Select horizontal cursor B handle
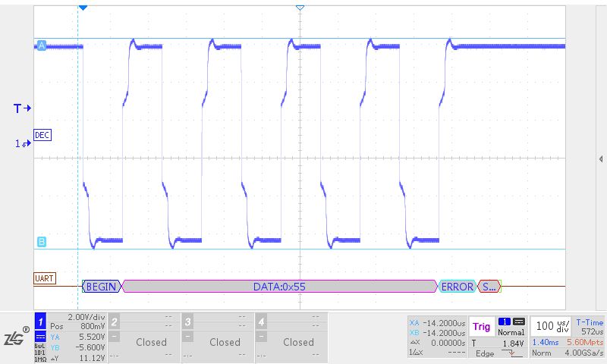Image resolution: width=607 pixels, height=364 pixels. coord(42,242)
